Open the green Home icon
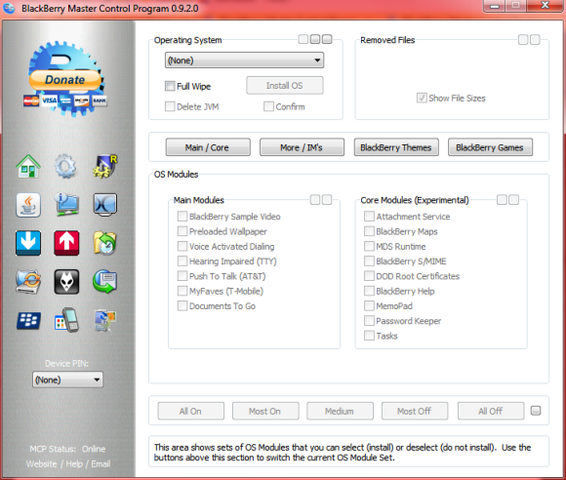Image resolution: width=566 pixels, height=480 pixels. (x=28, y=166)
